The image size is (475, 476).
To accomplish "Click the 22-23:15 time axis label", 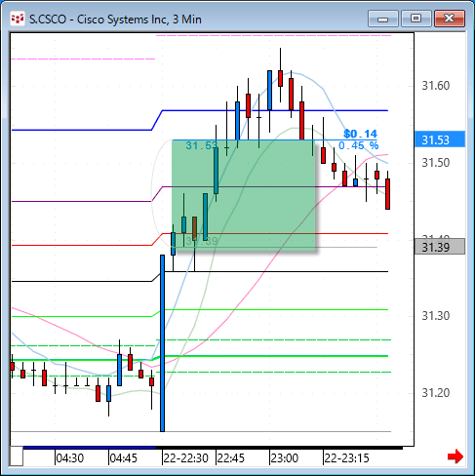I will click(346, 458).
